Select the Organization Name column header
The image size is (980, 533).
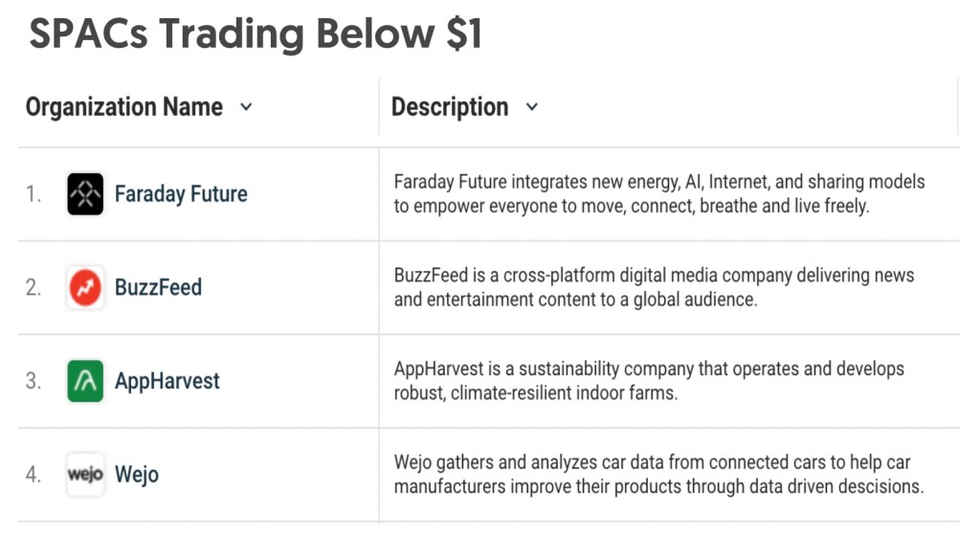point(124,107)
